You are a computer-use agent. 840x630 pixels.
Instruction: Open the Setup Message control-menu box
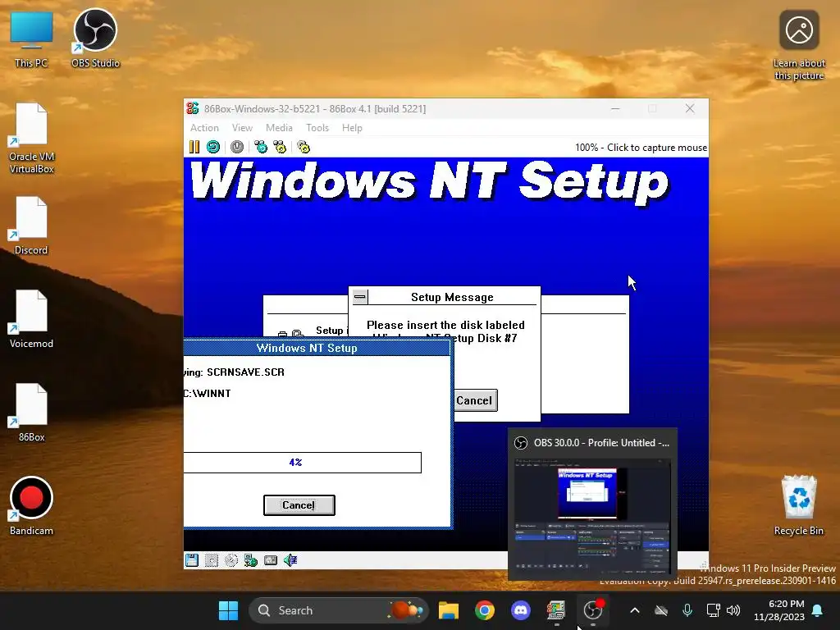(x=360, y=296)
